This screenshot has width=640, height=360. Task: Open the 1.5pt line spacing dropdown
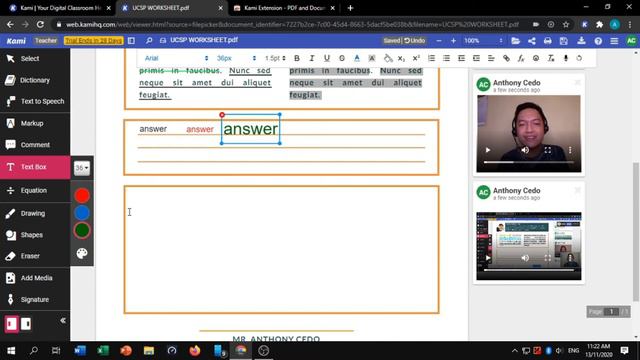pos(275,58)
